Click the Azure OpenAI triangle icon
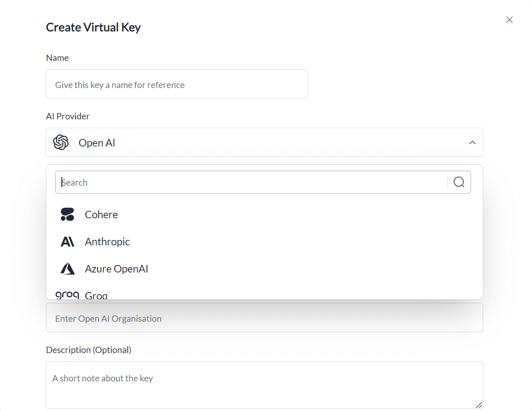 click(67, 268)
